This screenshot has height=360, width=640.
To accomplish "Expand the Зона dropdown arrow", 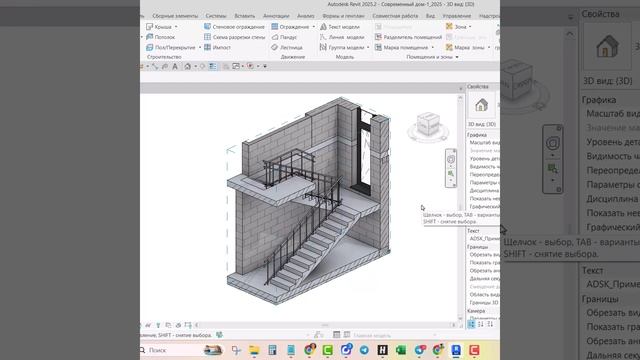I will [470, 27].
